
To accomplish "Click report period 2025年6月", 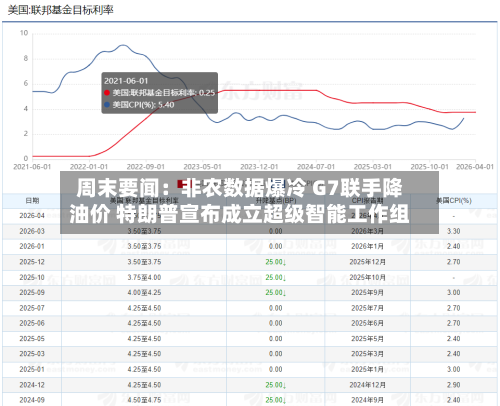I will coord(367,323).
